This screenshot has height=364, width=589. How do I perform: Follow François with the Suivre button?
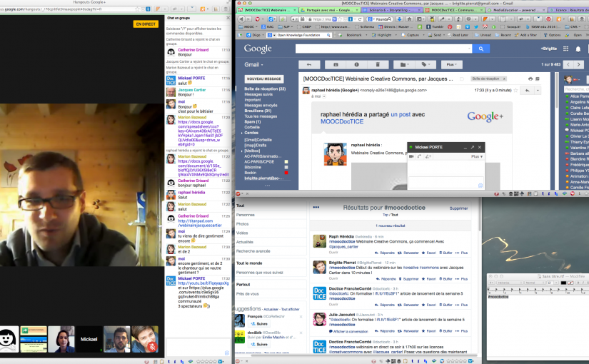tap(259, 324)
